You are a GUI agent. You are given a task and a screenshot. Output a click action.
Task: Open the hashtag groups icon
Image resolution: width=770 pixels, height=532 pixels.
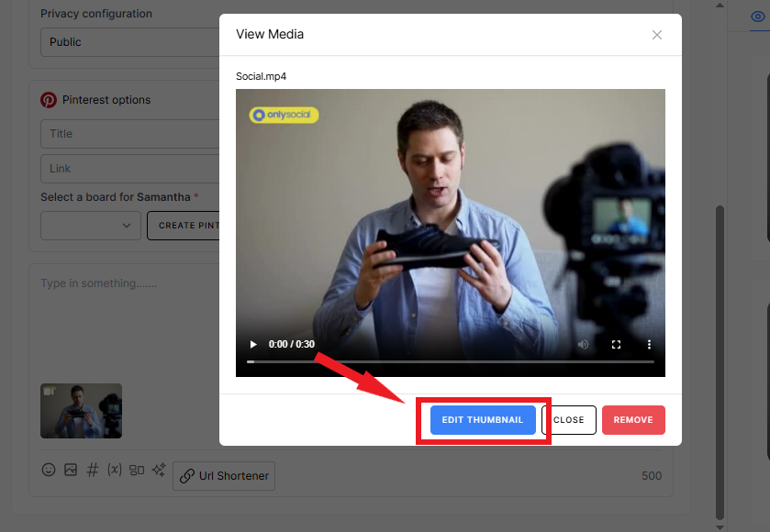pyautogui.click(x=93, y=470)
